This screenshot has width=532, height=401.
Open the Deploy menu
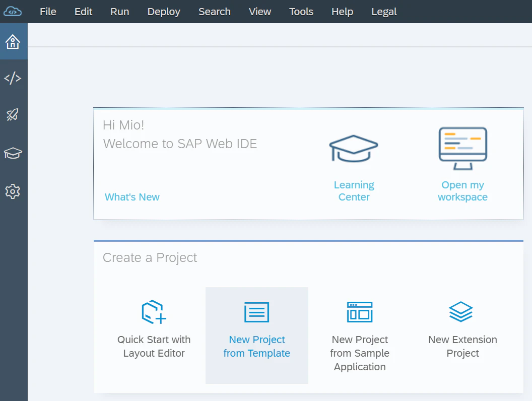(164, 12)
